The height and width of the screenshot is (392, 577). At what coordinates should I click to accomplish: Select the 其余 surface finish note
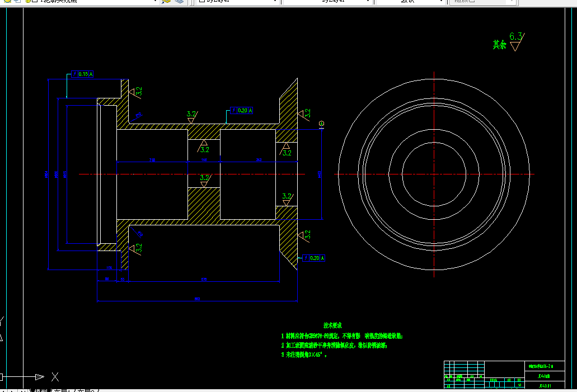[499, 45]
